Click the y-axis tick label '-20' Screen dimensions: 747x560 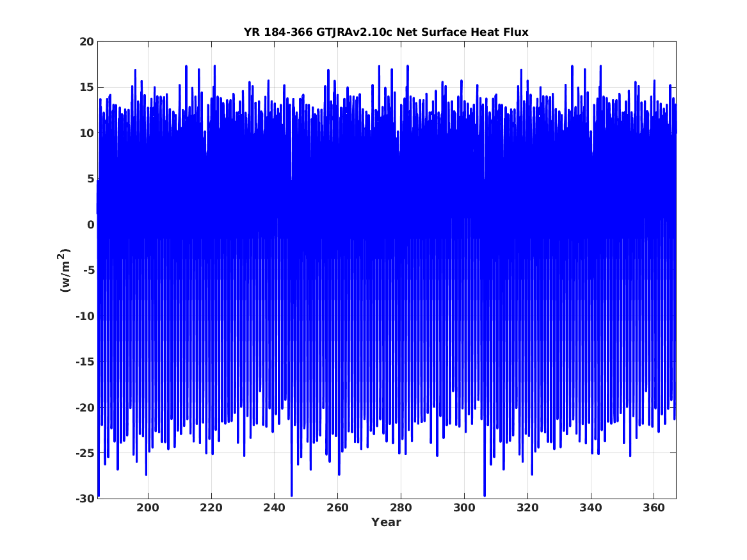click(84, 407)
